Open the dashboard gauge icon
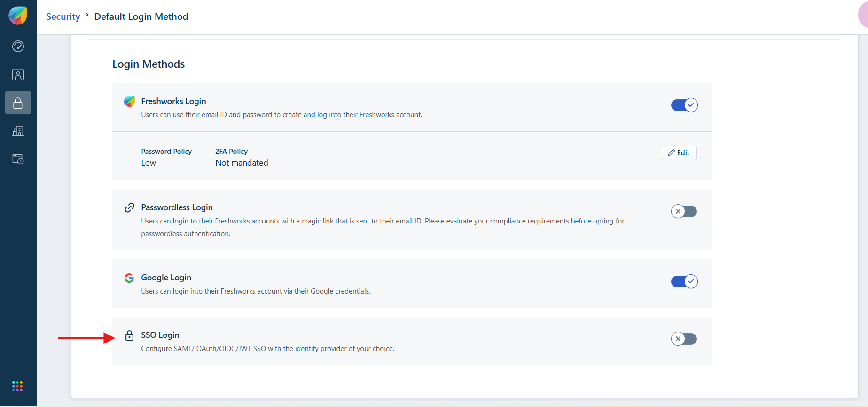 pos(18,46)
